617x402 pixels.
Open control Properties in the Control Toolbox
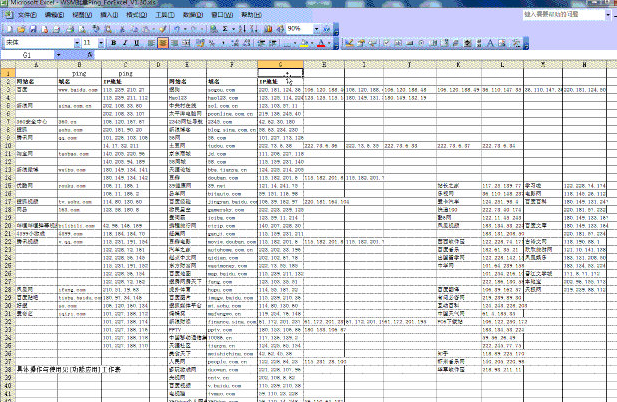pyautogui.click(x=360, y=43)
